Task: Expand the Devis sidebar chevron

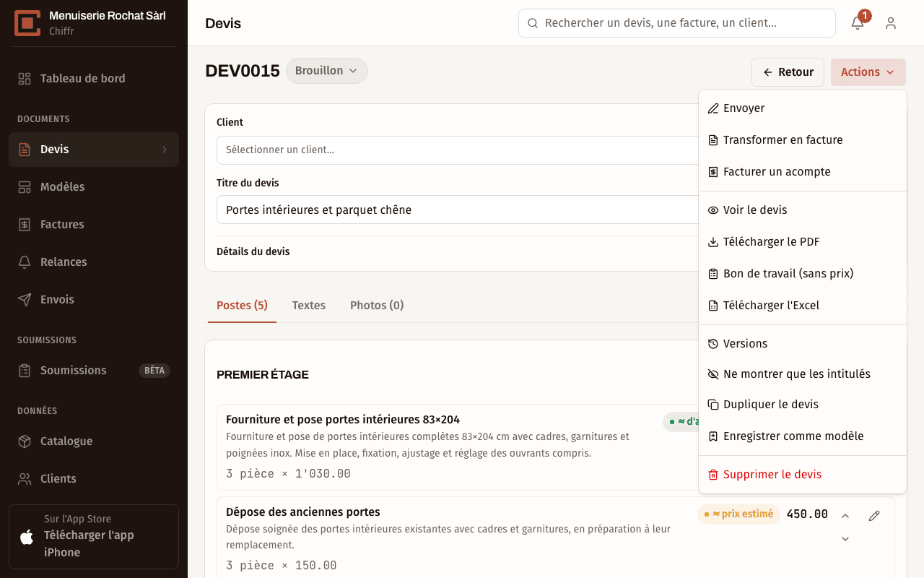Action: pos(165,150)
